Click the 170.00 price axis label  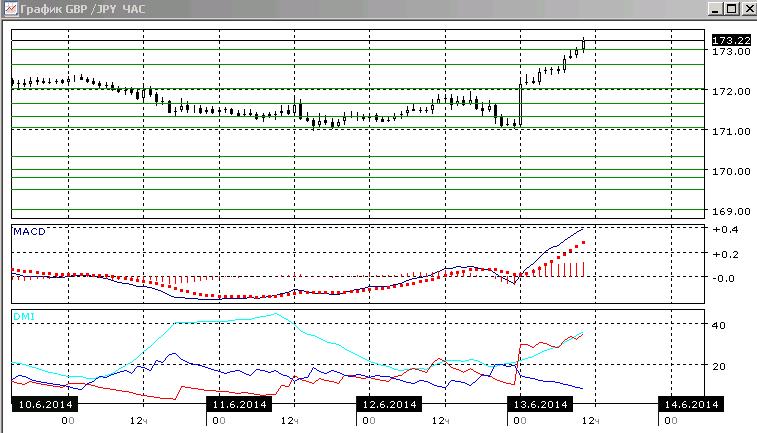coord(731,171)
